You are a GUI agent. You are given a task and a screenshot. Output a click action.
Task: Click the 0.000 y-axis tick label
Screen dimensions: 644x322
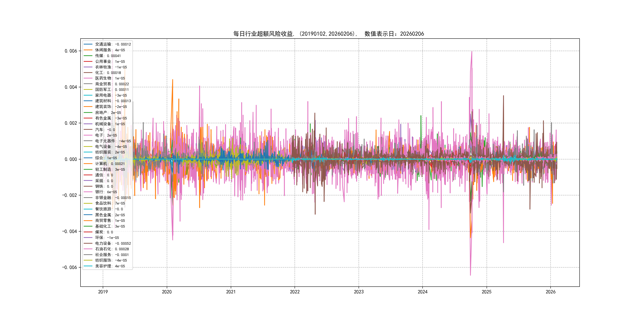pyautogui.click(x=71, y=159)
